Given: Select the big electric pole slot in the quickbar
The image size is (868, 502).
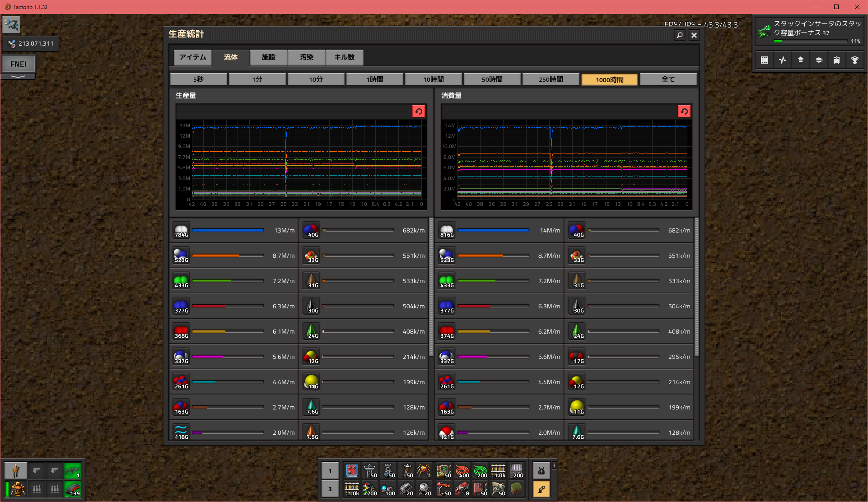Looking at the screenshot, I should coord(370,471).
